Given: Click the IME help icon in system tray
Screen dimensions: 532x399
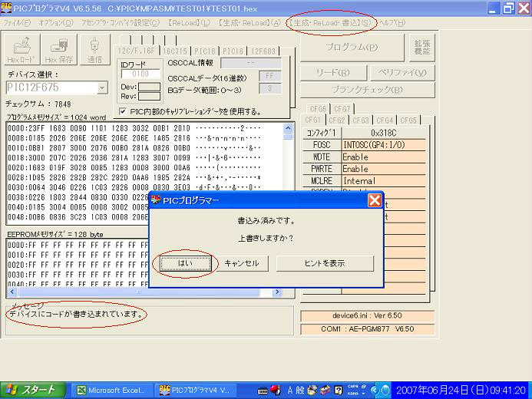Looking at the screenshot, I should [339, 390].
